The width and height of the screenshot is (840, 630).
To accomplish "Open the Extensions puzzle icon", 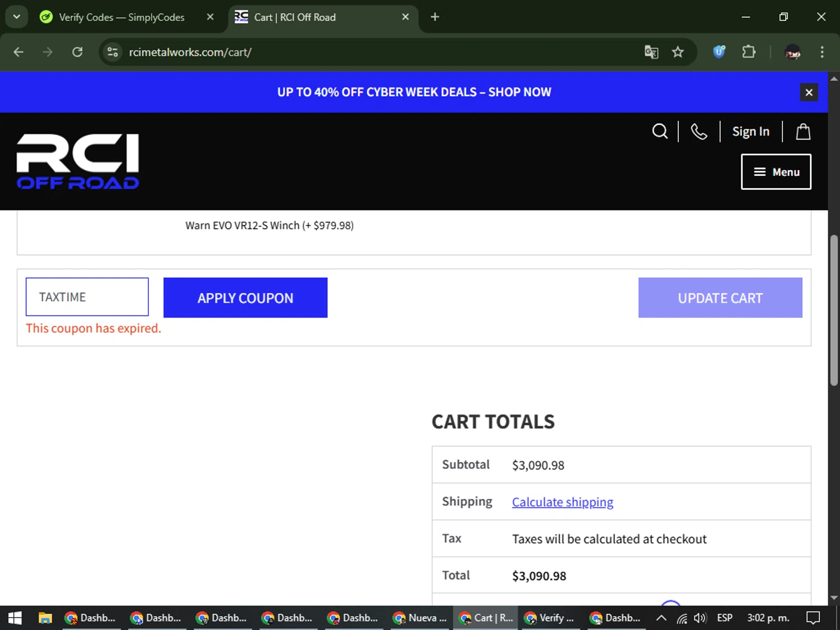I will click(749, 52).
